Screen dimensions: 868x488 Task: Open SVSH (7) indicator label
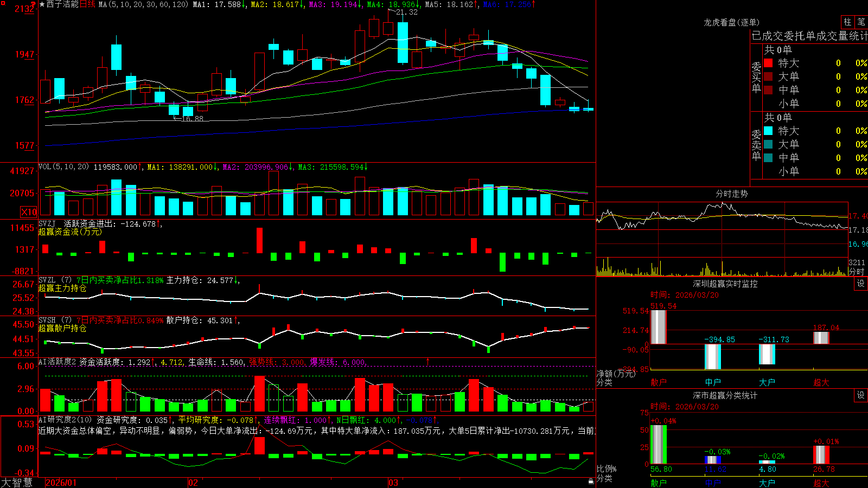(55, 320)
